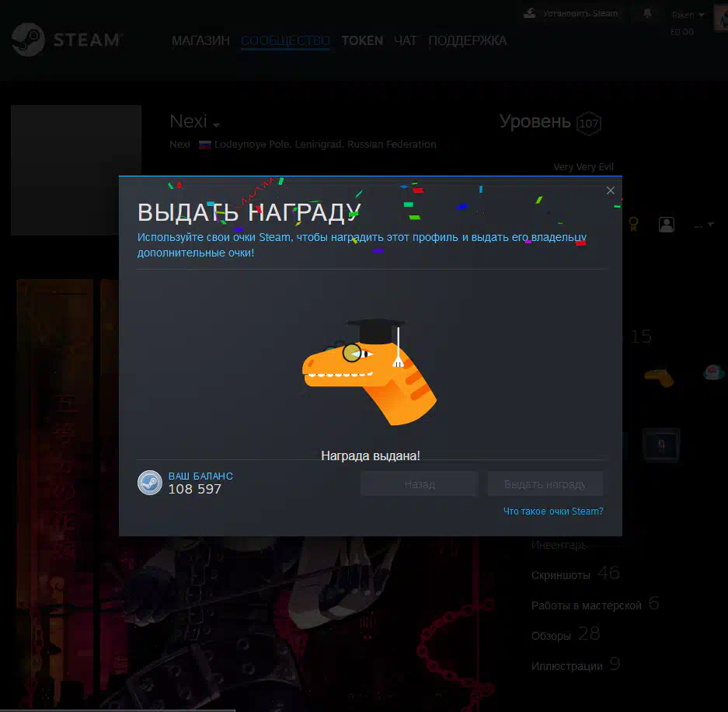Expand the Nexi name history arrow
Image resolution: width=728 pixels, height=712 pixels.
coord(216,125)
